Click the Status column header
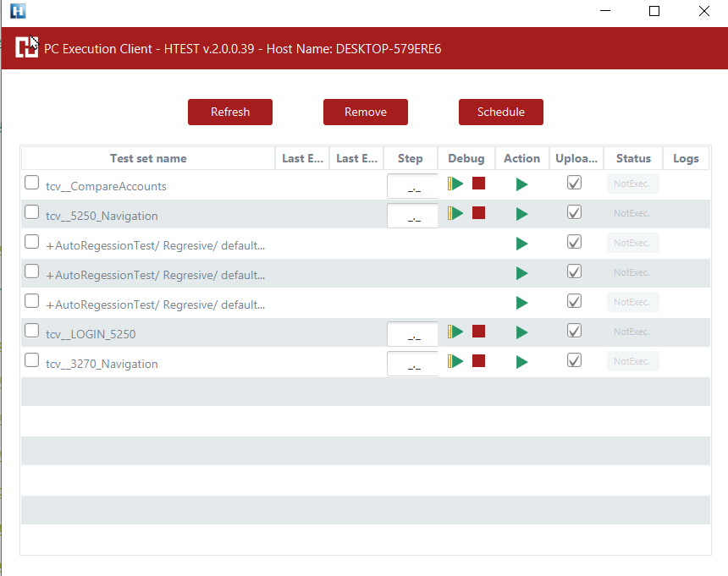728x576 pixels. (x=633, y=158)
